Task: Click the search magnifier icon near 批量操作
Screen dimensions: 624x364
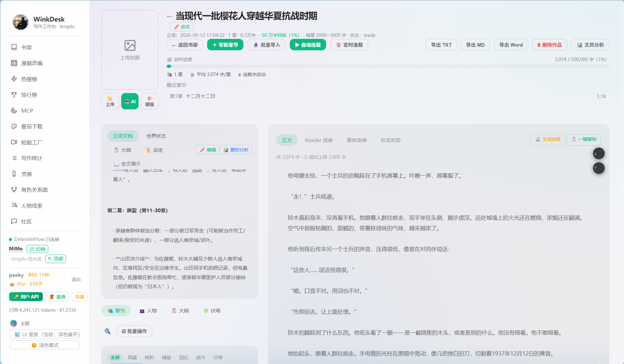Action: pyautogui.click(x=107, y=331)
